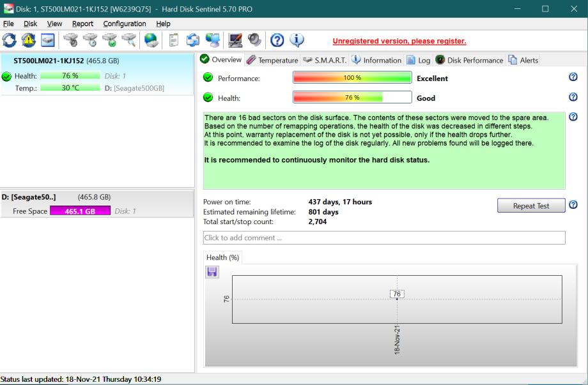Switch to the Overview tab
588x385 pixels.
pos(221,59)
